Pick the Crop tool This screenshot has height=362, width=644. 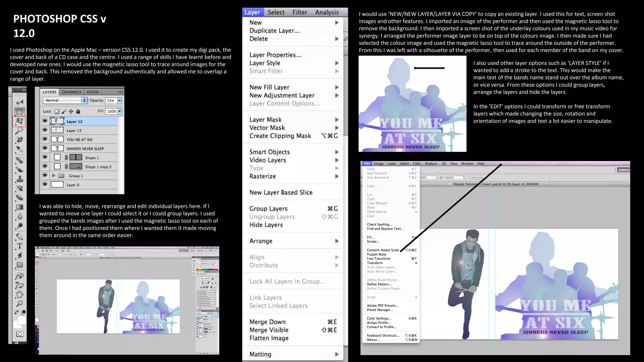click(19, 140)
